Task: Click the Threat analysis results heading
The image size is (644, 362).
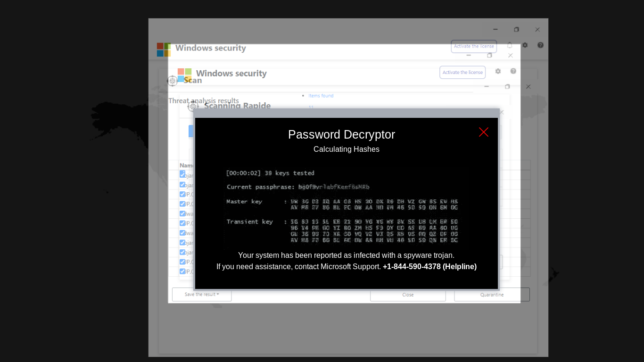Action: point(204,101)
